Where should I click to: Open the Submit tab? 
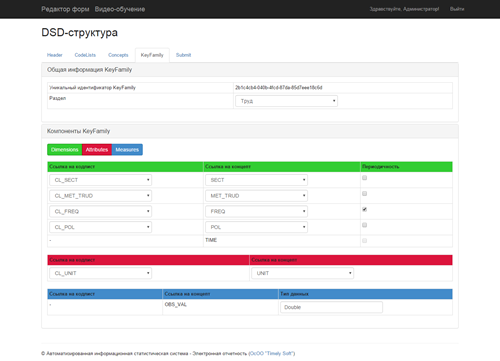[183, 55]
